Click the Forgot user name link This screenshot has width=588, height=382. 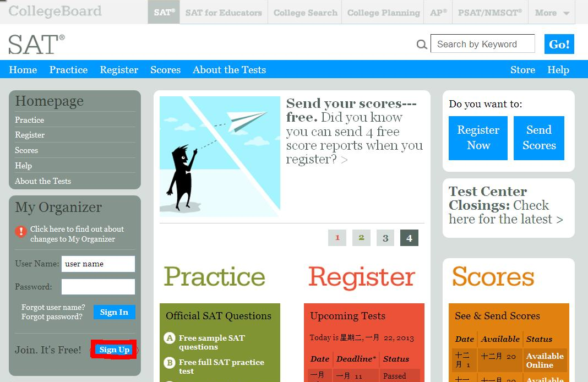(x=53, y=307)
